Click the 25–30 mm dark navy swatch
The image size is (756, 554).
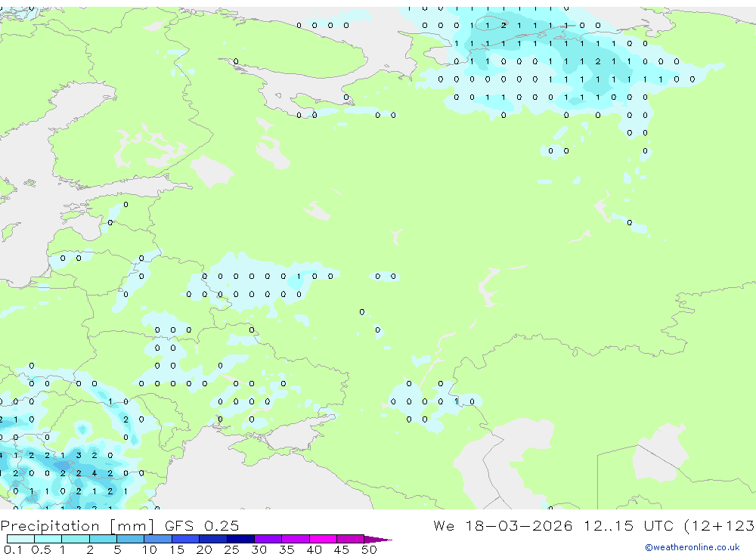pyautogui.click(x=240, y=539)
